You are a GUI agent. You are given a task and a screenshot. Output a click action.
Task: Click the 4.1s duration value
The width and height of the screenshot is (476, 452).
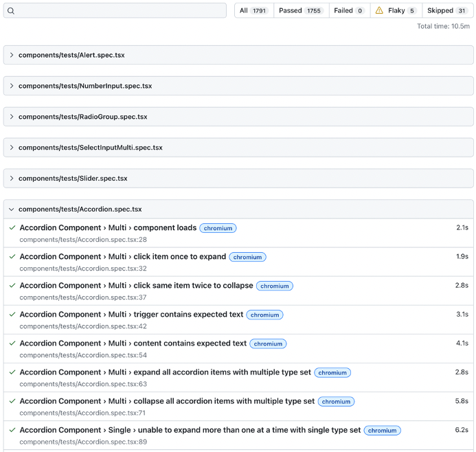tap(462, 343)
